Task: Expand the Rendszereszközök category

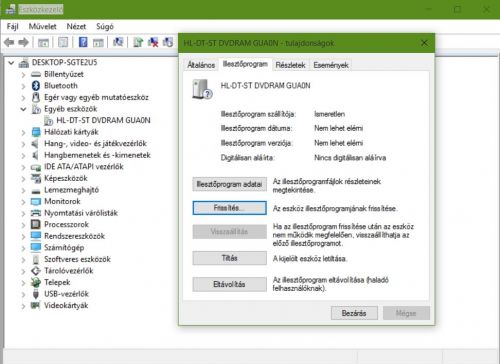Action: coord(23,236)
